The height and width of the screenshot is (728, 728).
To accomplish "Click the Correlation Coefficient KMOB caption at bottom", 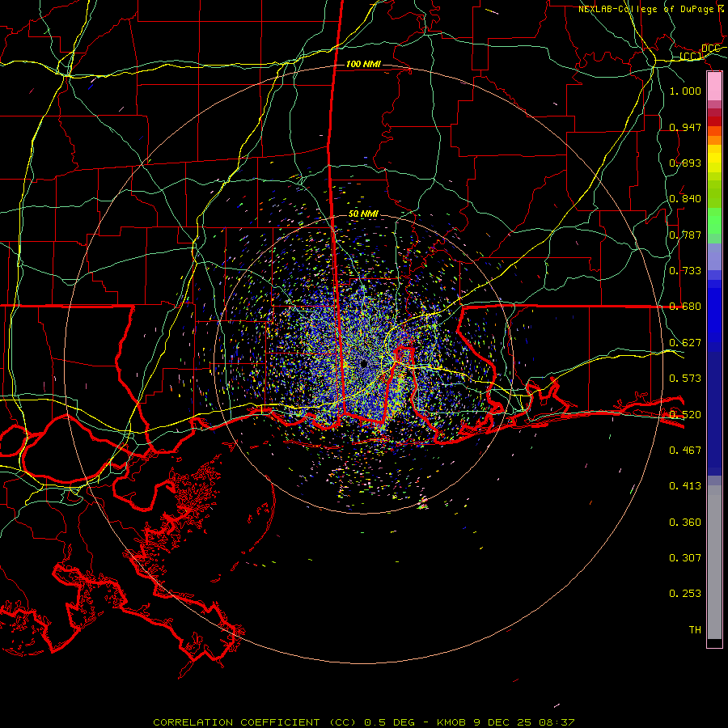I will tap(364, 722).
